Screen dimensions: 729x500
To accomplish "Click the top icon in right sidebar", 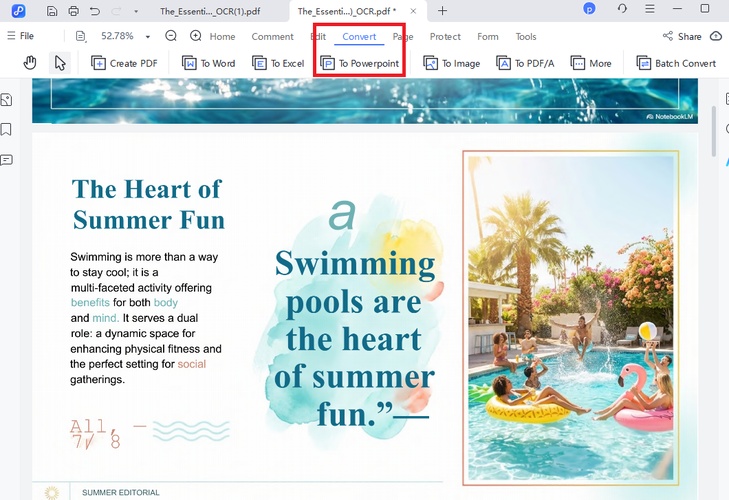I will pos(727,99).
